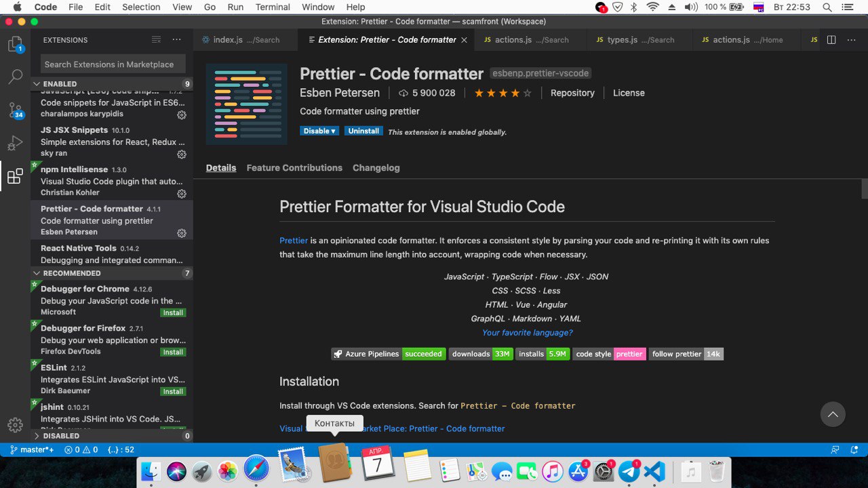Open the Repository link
Viewport: 868px width, 488px height.
(572, 93)
